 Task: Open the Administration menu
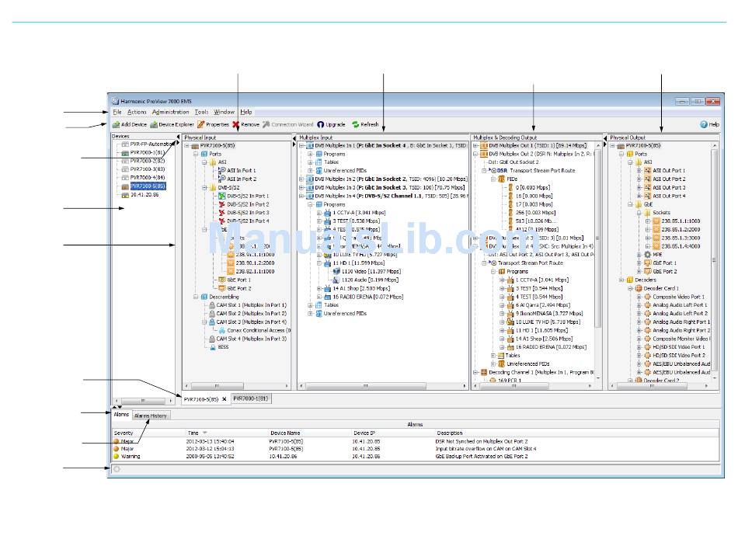170,112
